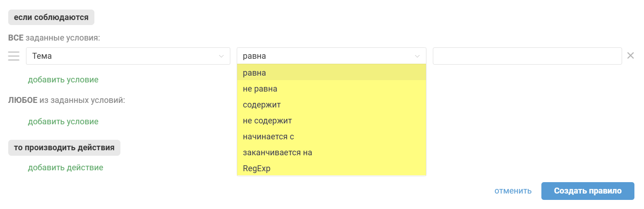Click the добавить действие link
Image resolution: width=644 pixels, height=209 pixels.
point(65,168)
